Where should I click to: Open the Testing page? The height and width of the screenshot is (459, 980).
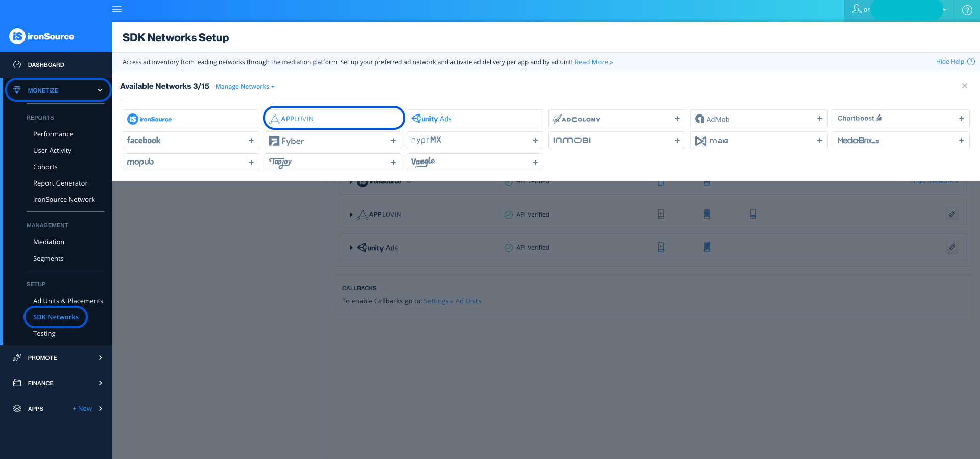point(44,333)
